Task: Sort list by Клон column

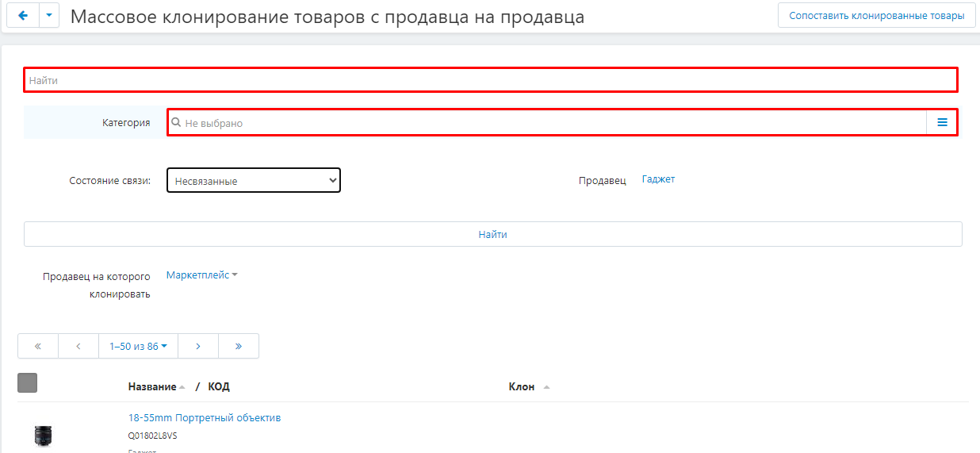Action: [x=522, y=387]
